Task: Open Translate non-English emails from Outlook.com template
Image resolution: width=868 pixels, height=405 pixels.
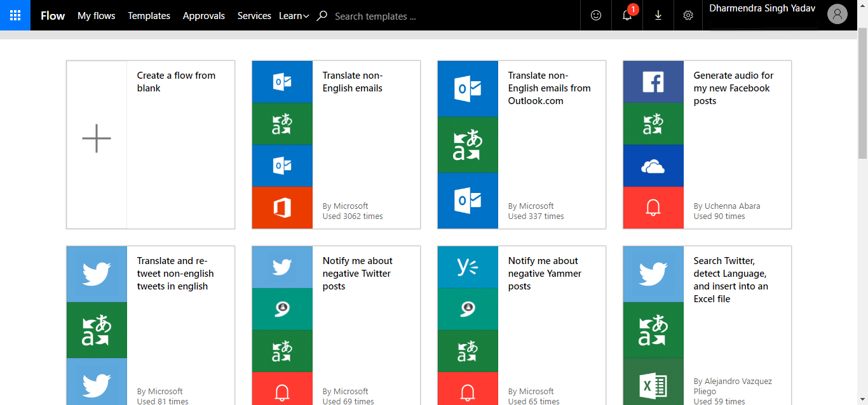Action: (522, 145)
